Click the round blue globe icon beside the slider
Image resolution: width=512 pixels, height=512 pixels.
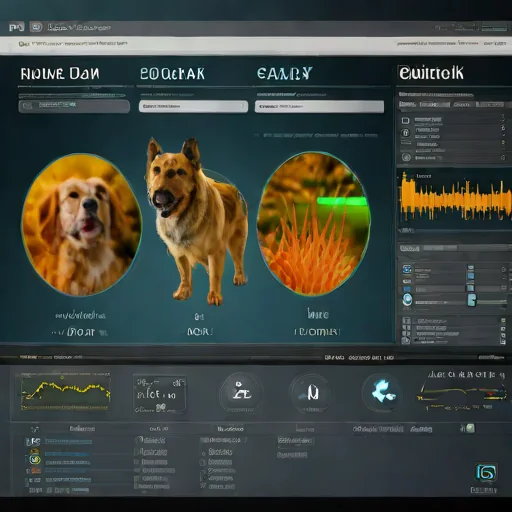pyautogui.click(x=407, y=299)
